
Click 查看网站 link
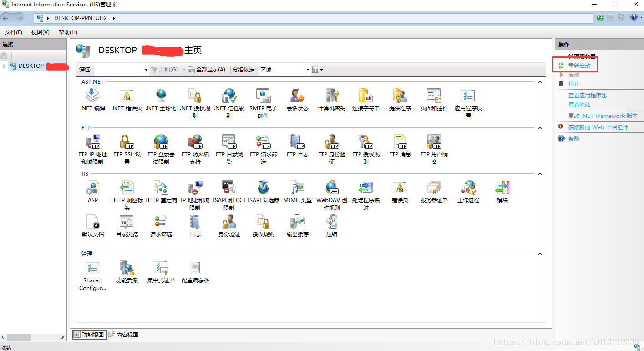point(579,105)
